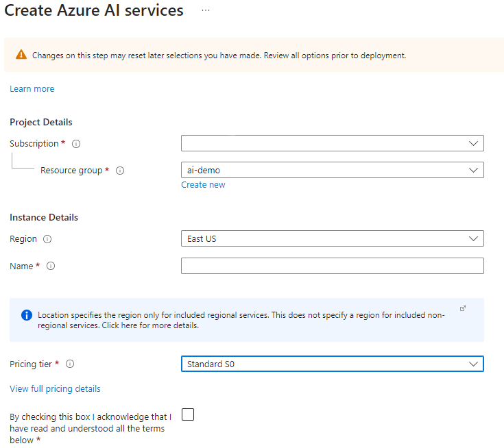
Task: Click the Subscription info icon
Action: pyautogui.click(x=76, y=144)
